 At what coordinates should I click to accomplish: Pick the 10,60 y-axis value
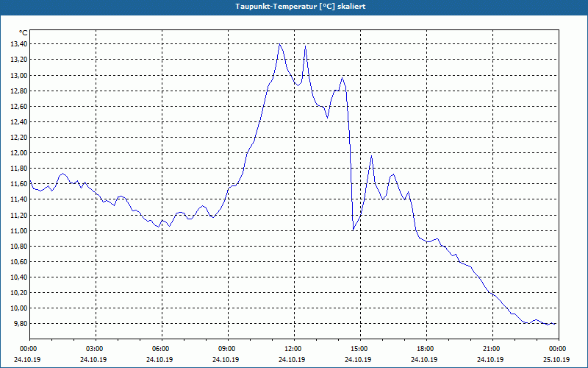[x=19, y=262]
